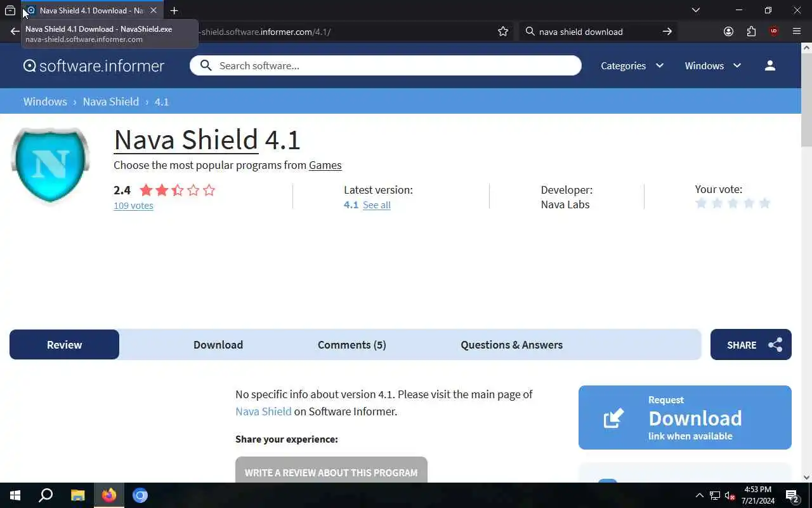Screen dimensions: 812x508
Task: Close the Nava Shield 4.1 Download tab
Action: pyautogui.click(x=154, y=10)
